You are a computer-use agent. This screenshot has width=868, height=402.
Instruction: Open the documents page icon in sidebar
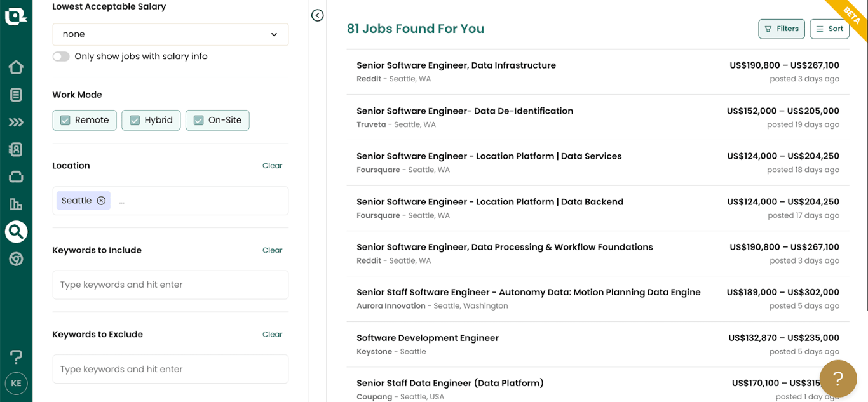(x=16, y=95)
